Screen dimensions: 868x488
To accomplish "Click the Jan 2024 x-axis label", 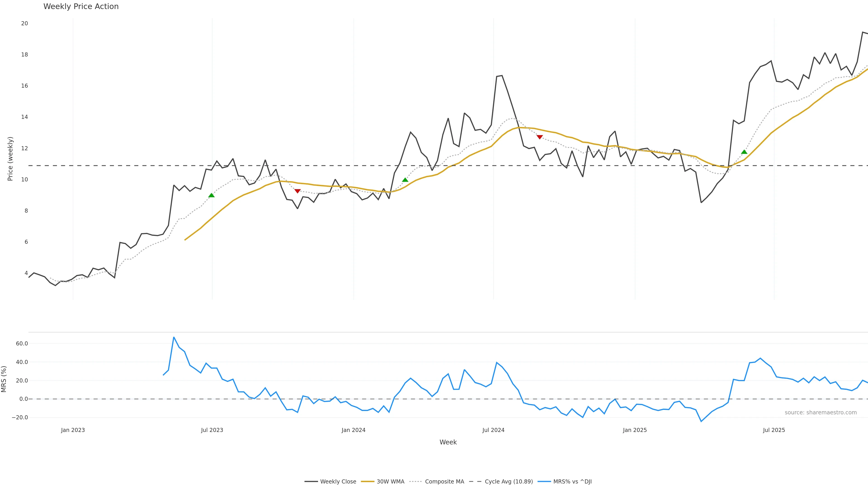I will coord(353,430).
